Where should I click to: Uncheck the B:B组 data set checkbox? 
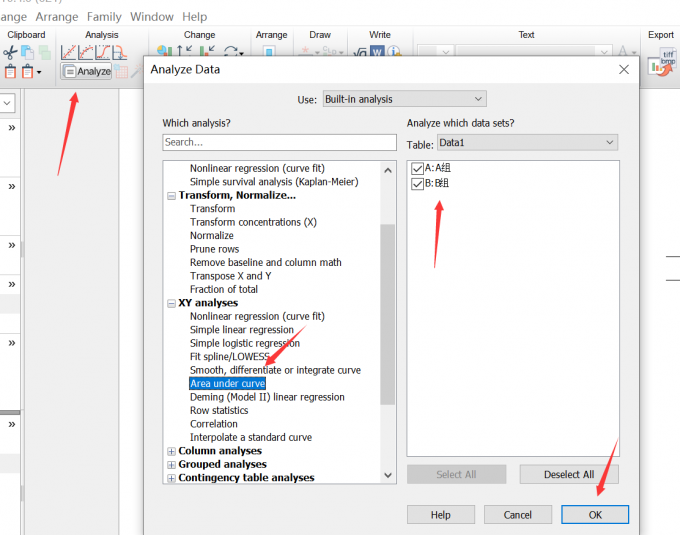[417, 183]
